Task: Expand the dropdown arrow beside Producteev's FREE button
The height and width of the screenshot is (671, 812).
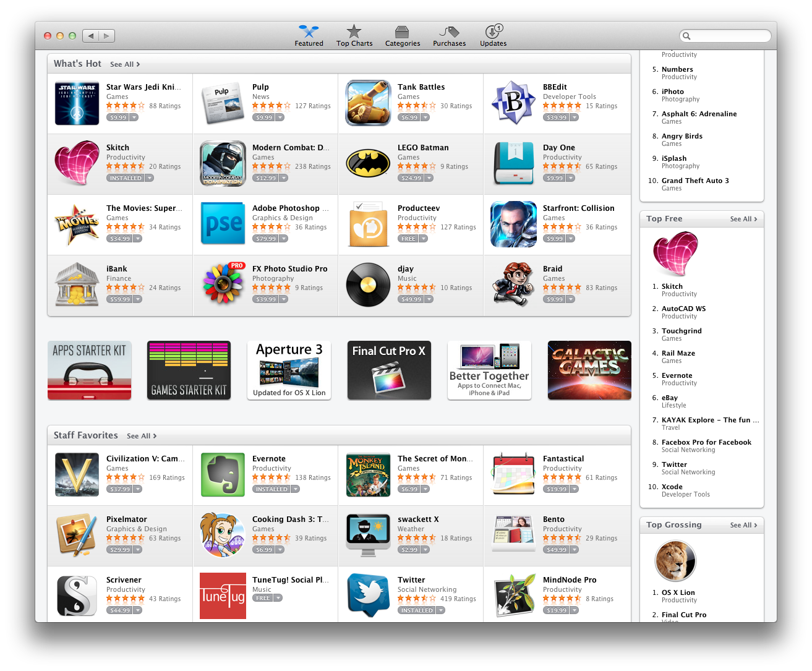Action: [x=424, y=239]
